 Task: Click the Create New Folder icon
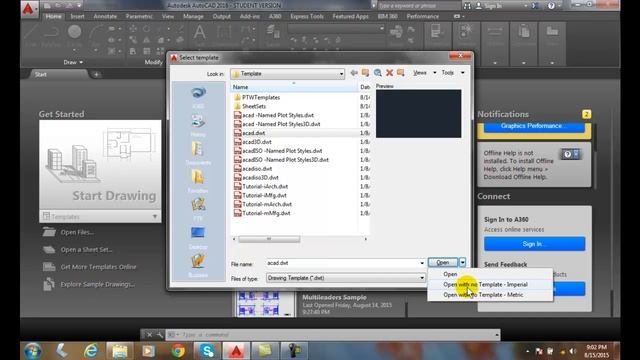click(x=401, y=73)
